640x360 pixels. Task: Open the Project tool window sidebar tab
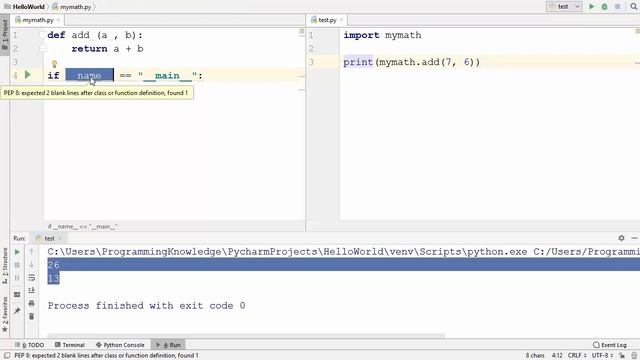point(5,35)
